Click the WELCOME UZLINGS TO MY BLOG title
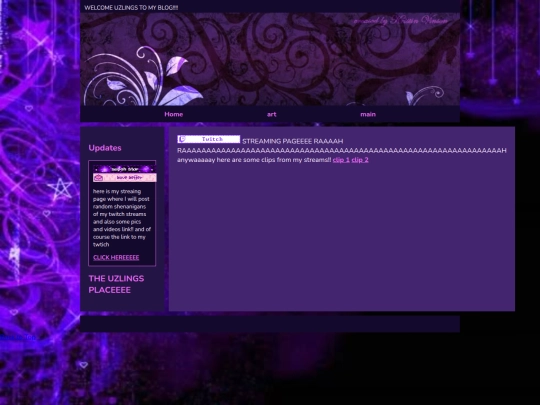540x405 pixels. (131, 8)
